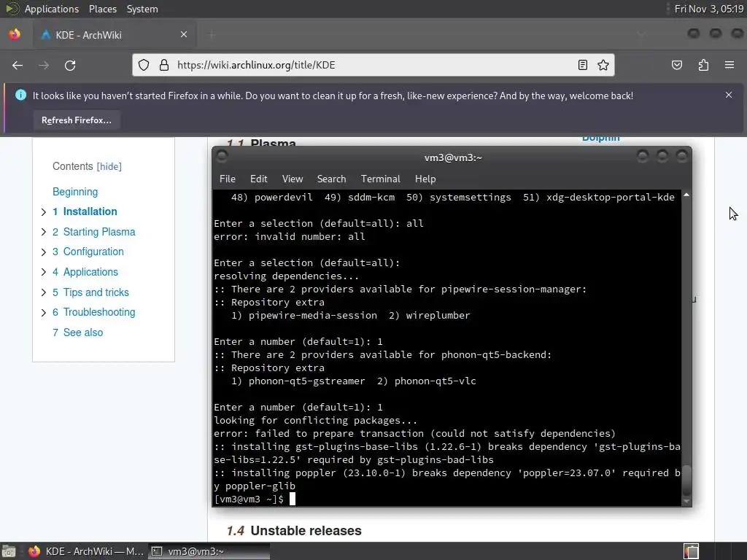Click the padlock site security icon
Image resolution: width=747 pixels, height=560 pixels.
click(164, 65)
